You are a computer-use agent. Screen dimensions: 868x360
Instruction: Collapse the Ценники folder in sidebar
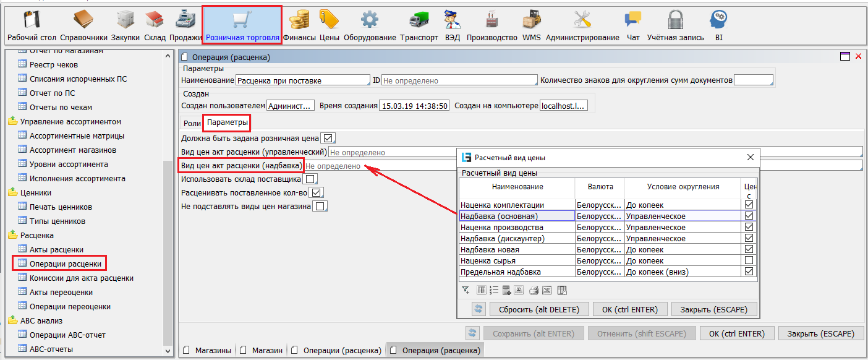[13, 192]
